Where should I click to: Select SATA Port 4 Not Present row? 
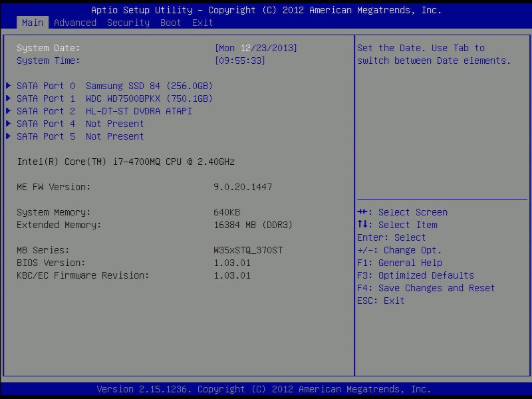[x=80, y=124]
